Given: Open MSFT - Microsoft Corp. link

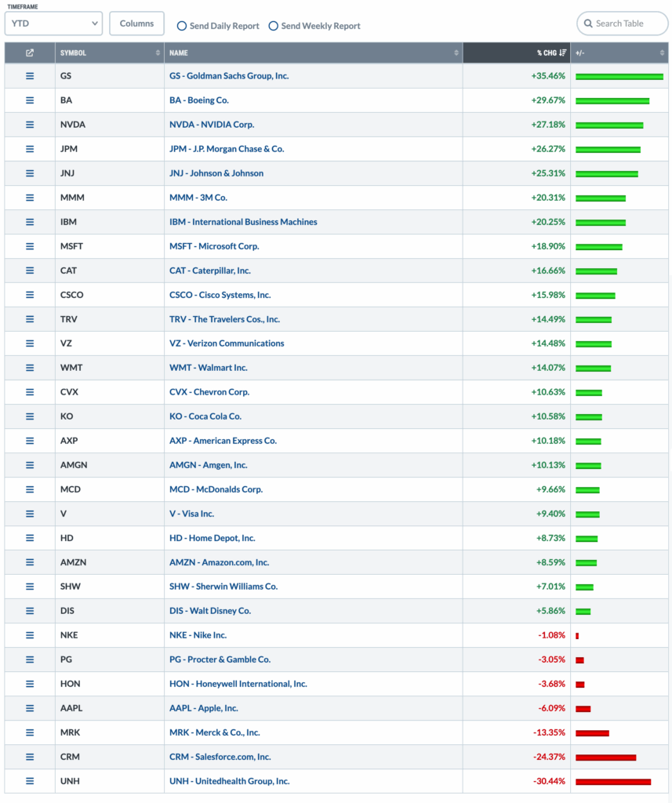Looking at the screenshot, I should click(x=214, y=246).
